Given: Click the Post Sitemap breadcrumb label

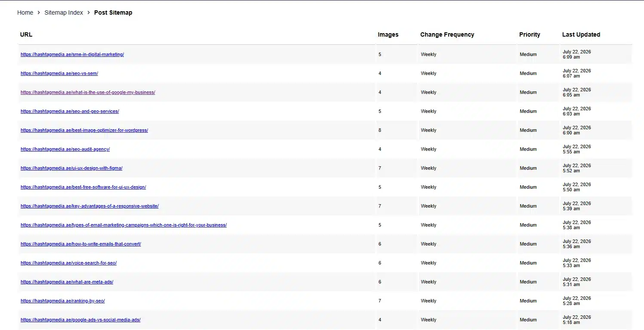Looking at the screenshot, I should (x=113, y=12).
